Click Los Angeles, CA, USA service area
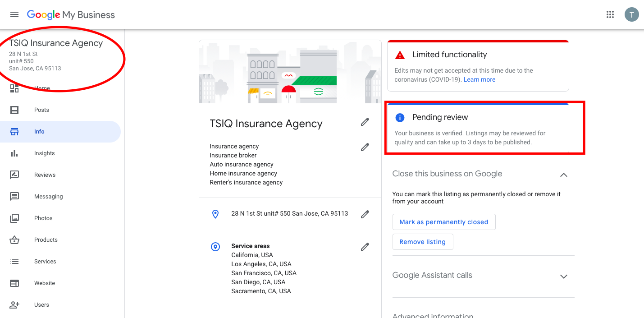644x318 pixels. coord(261,264)
